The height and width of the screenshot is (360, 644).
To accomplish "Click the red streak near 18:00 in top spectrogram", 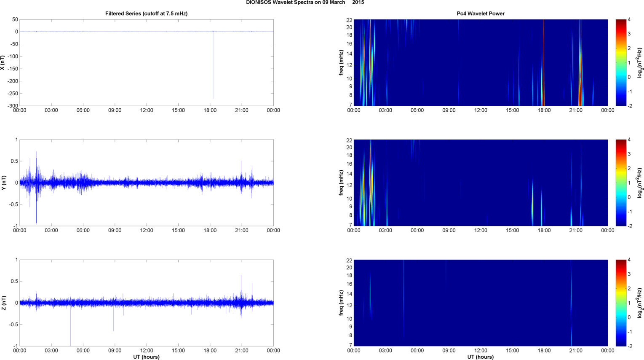I will tap(543, 63).
